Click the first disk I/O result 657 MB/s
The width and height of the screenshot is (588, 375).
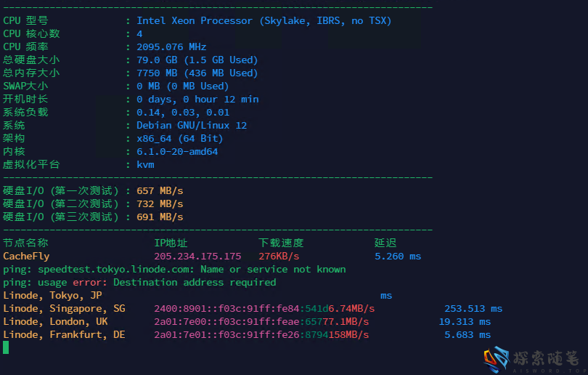click(160, 191)
